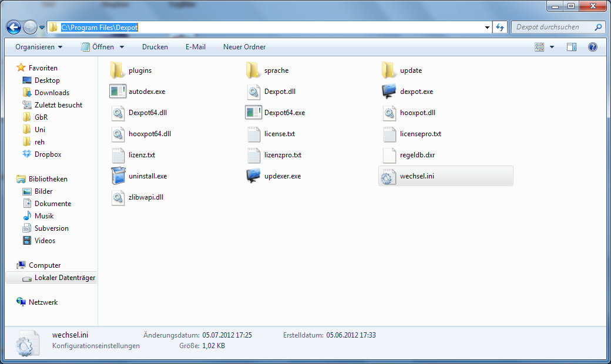Toggle the preview pane icon

[572, 47]
